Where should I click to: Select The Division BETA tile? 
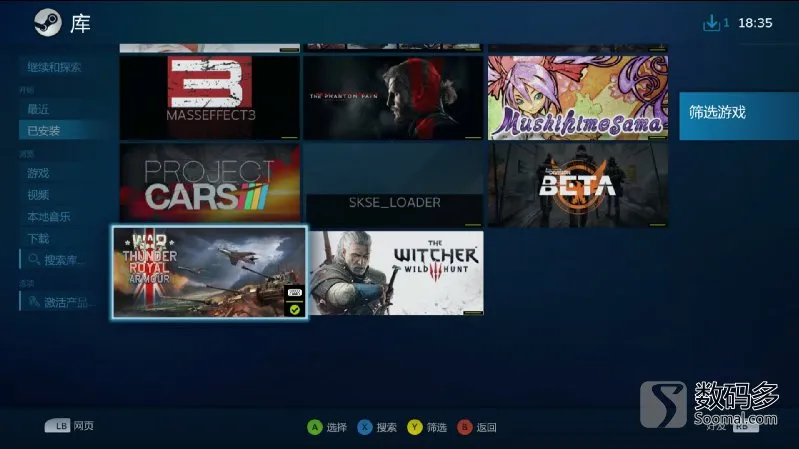click(577, 185)
